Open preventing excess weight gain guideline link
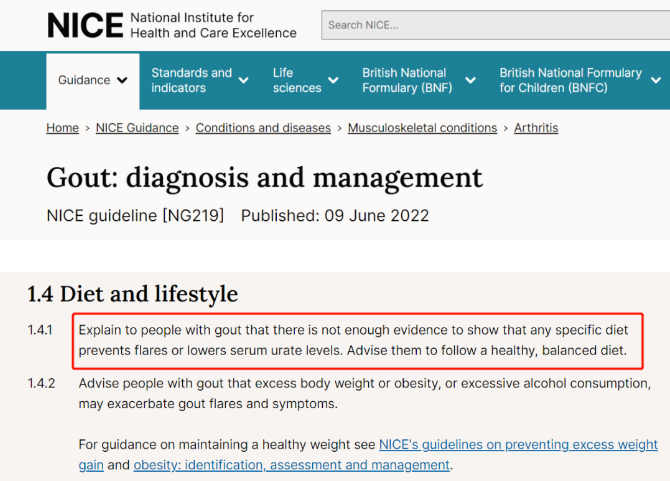The height and width of the screenshot is (481, 670). [518, 445]
